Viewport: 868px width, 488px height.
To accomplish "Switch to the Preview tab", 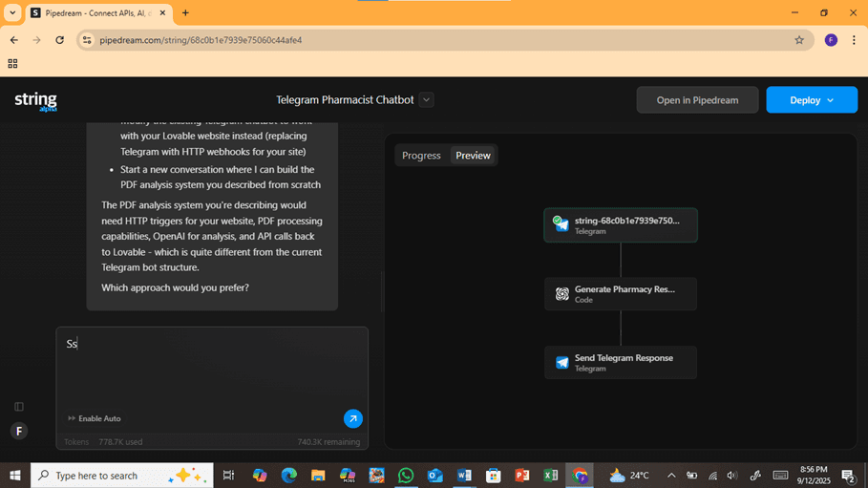I will click(473, 156).
